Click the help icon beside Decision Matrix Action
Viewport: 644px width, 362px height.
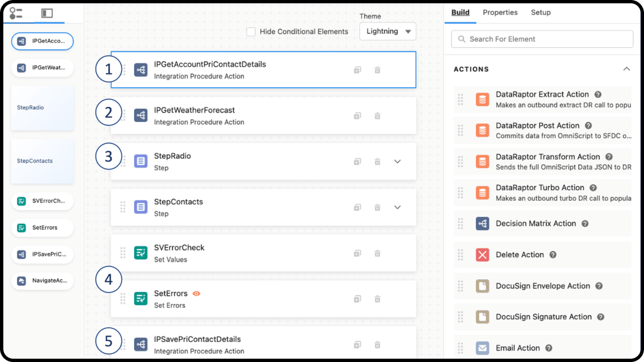(585, 223)
